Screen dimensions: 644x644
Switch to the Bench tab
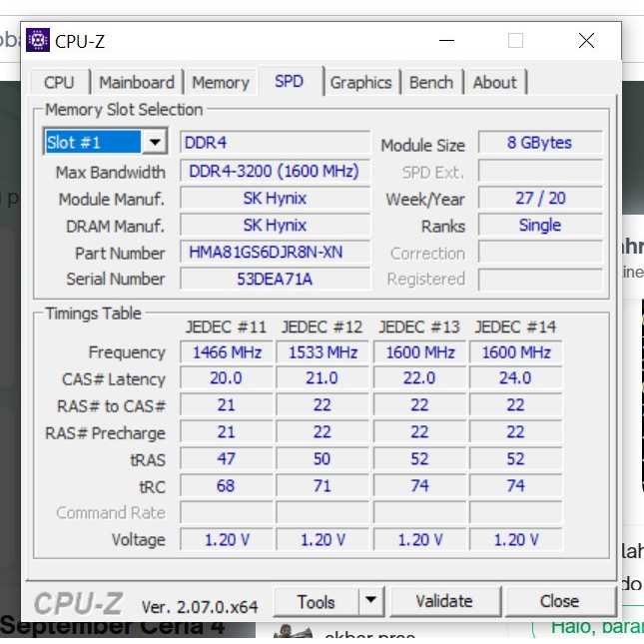coord(431,83)
